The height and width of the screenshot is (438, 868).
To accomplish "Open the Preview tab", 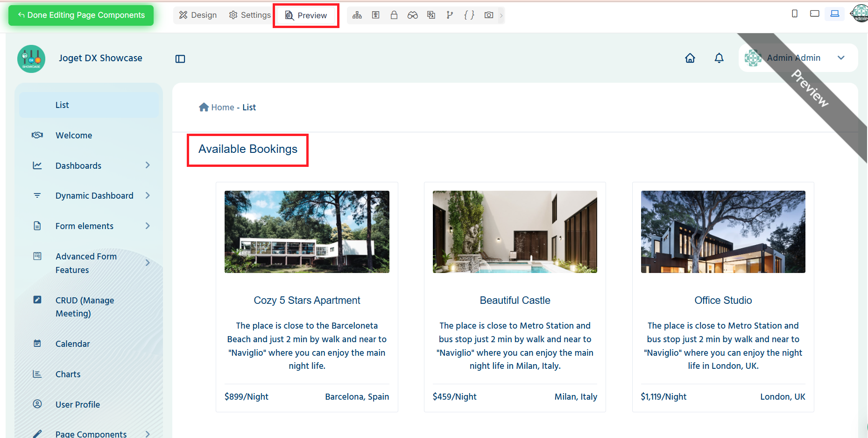I will tap(306, 15).
